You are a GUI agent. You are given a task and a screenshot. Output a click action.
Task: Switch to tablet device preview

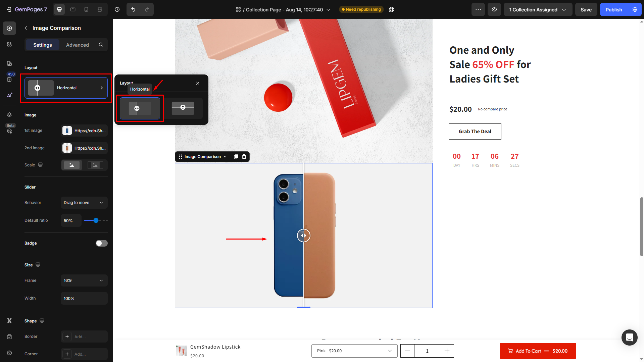(x=73, y=9)
